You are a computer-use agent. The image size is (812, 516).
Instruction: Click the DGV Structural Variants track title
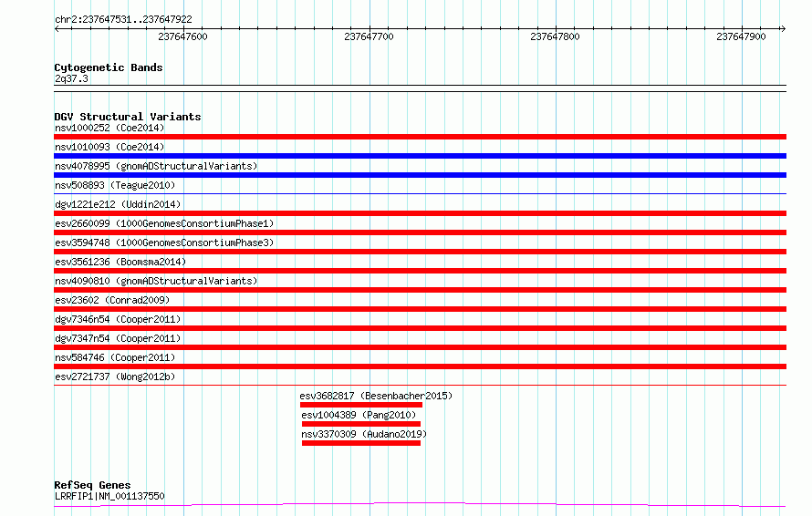[128, 117]
